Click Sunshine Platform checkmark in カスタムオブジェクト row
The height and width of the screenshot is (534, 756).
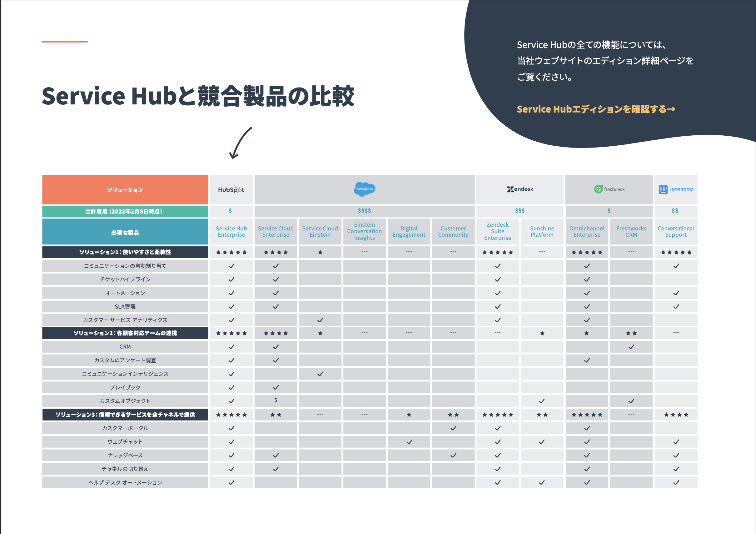542,401
